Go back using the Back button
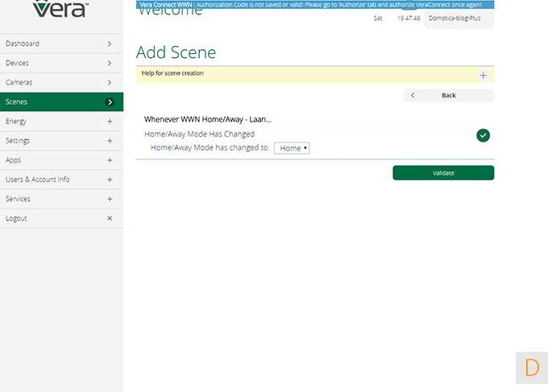Viewport: 556px width, 392px height. [x=448, y=95]
